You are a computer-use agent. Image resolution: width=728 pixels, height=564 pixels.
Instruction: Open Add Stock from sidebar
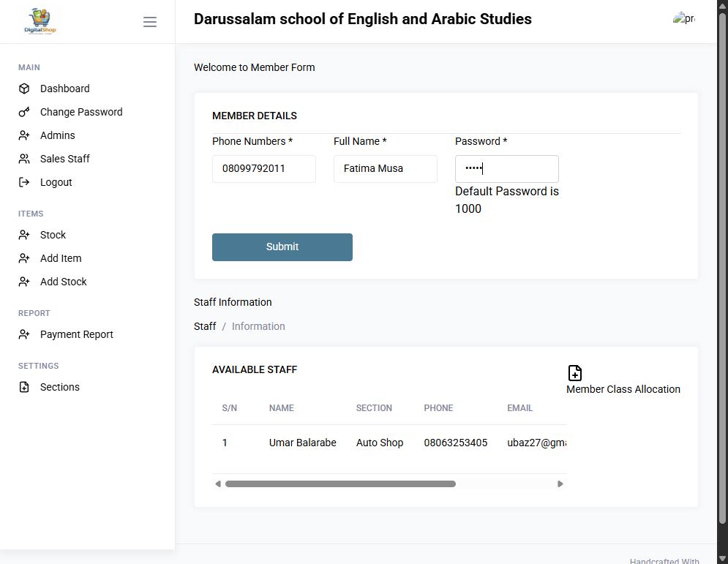[64, 282]
